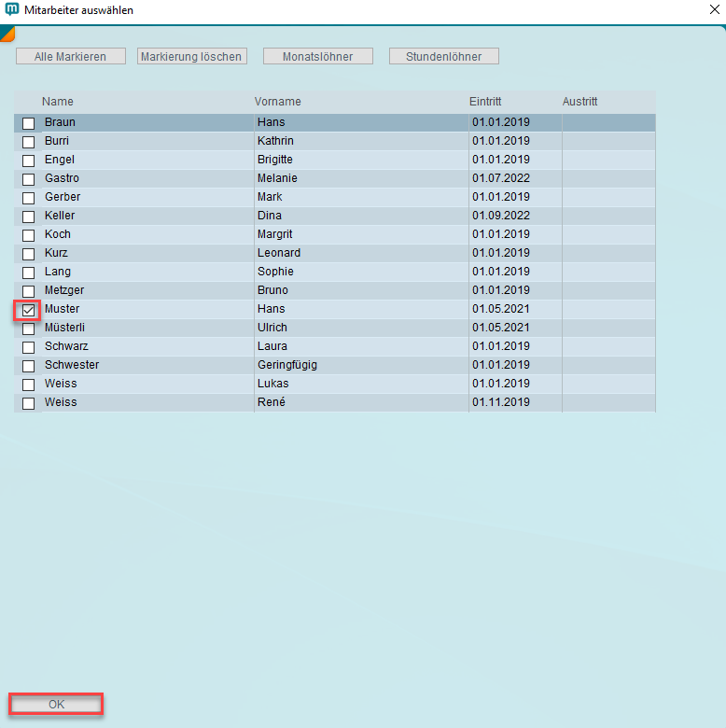Mark the checkbox for Weiss René

pos(28,403)
